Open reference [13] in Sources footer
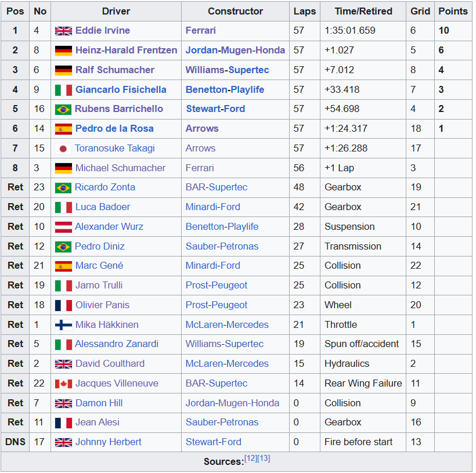Screen dimensions: 476x473 click(x=264, y=458)
